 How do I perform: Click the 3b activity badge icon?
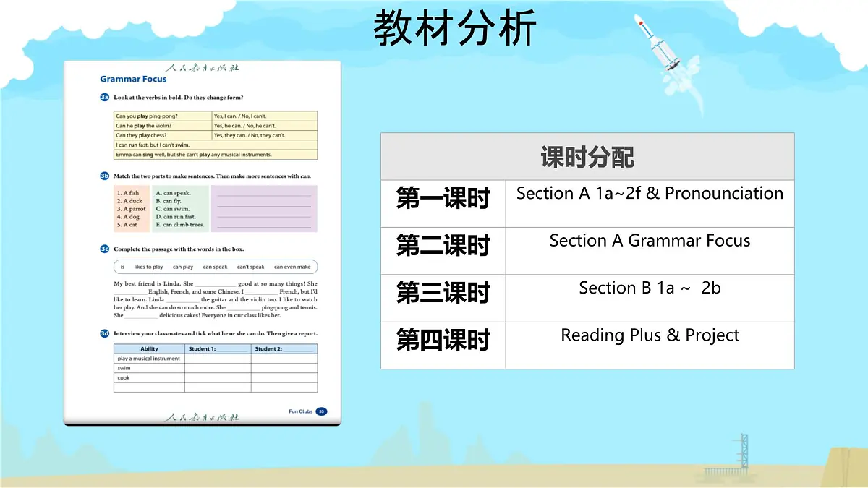[x=103, y=176]
